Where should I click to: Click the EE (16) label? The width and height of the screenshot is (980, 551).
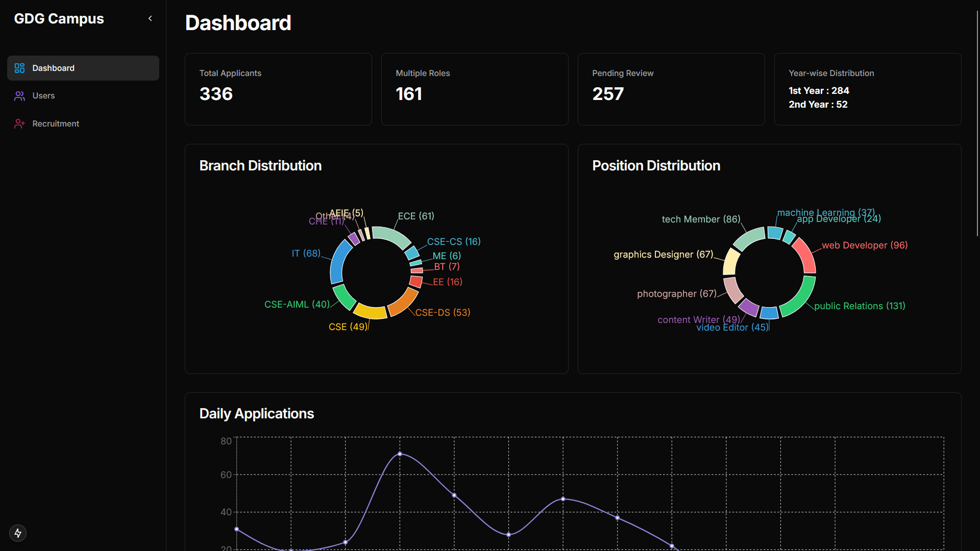447,282
